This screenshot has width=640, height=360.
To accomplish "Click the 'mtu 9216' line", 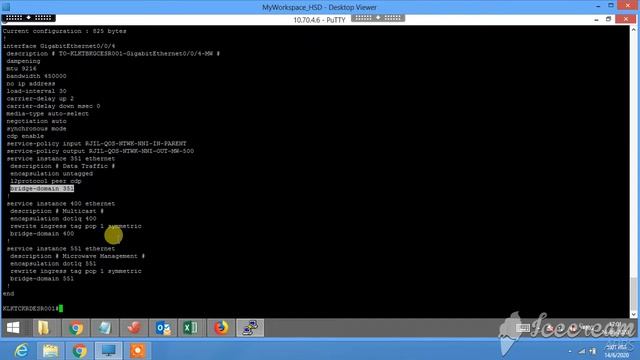I will click(21, 69).
